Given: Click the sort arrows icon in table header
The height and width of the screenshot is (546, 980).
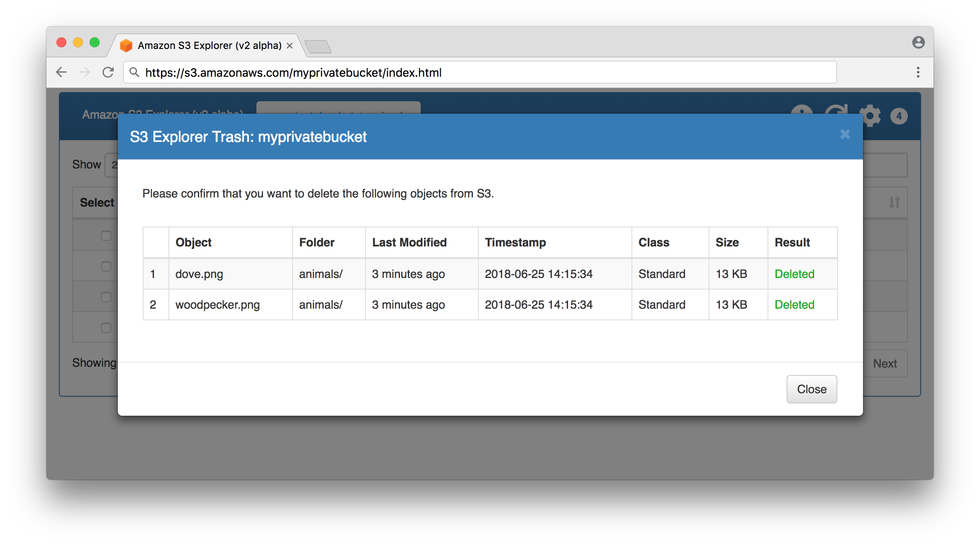Looking at the screenshot, I should coord(894,202).
